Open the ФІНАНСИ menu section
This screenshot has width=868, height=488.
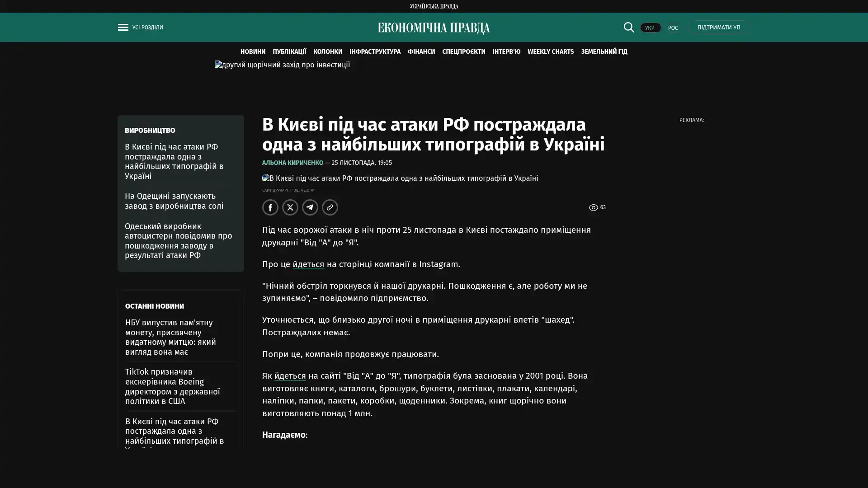point(421,52)
